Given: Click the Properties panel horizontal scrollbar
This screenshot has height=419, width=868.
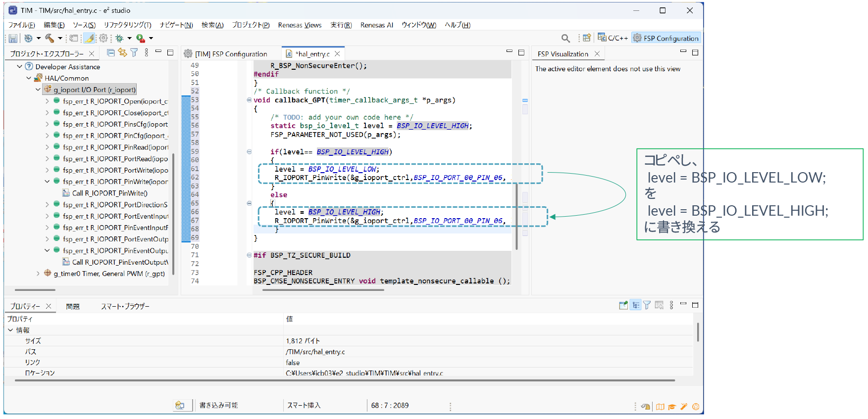Looking at the screenshot, I should [x=345, y=380].
